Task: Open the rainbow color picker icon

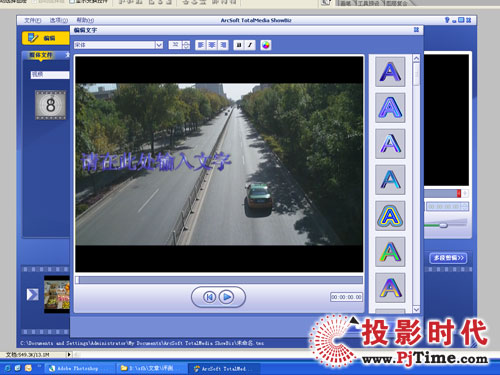Action: click(266, 45)
